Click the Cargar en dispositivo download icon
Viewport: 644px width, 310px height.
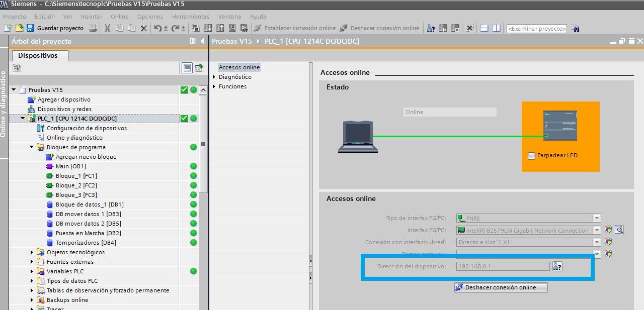(x=209, y=28)
